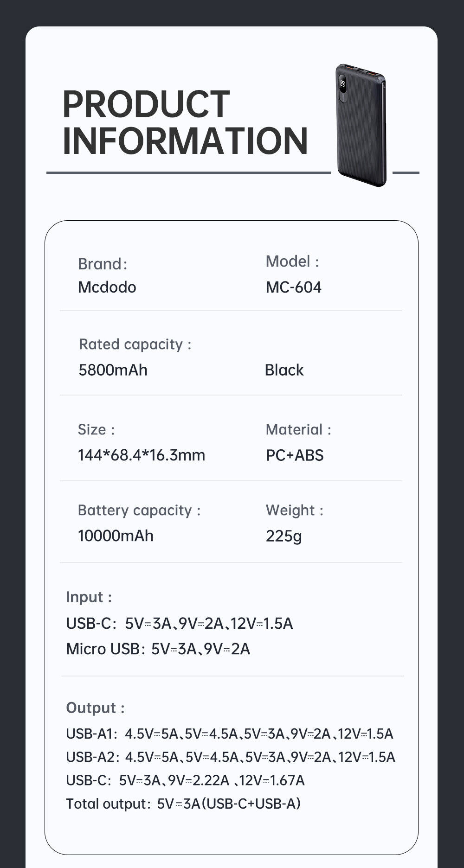
Task: Click the power bank product image
Action: click(x=361, y=125)
